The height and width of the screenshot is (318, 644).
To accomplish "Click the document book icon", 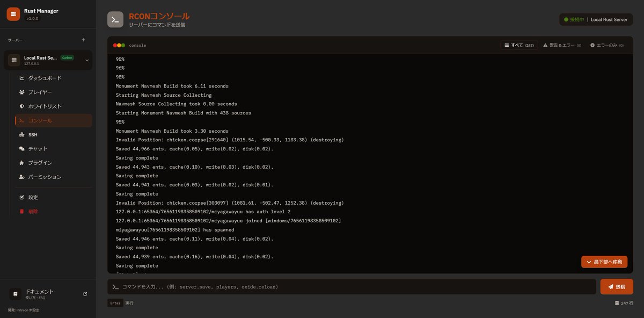I will point(16,294).
